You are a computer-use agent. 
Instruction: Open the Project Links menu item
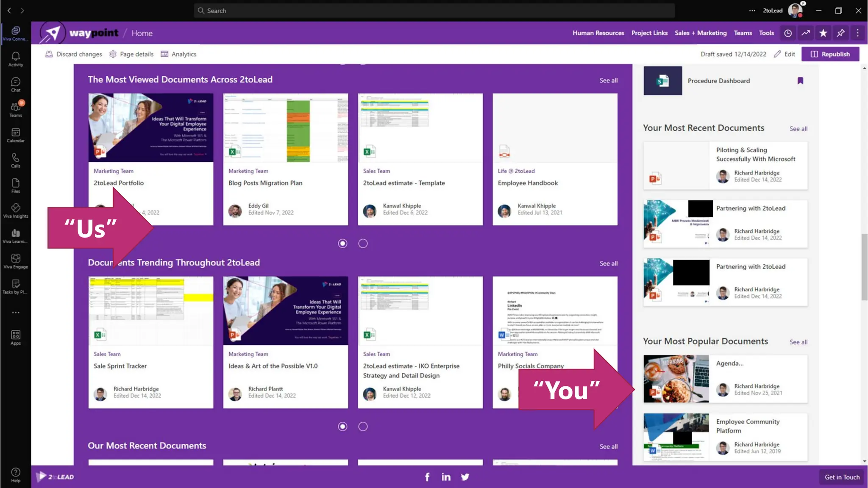click(x=649, y=33)
